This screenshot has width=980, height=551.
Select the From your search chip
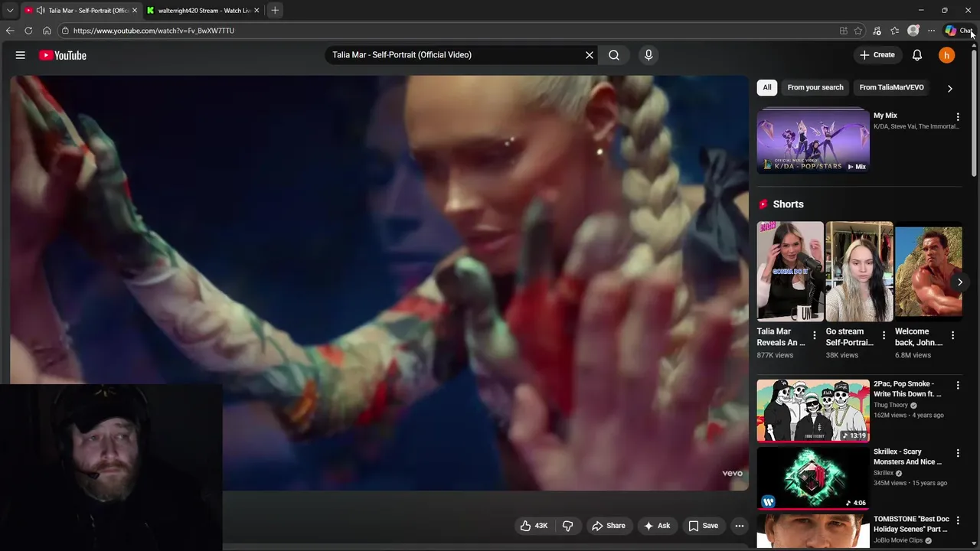[815, 87]
